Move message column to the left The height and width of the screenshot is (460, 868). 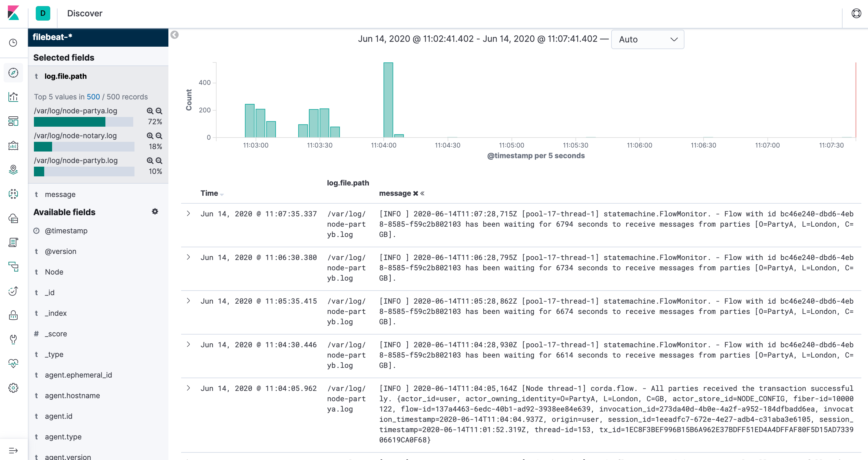422,194
